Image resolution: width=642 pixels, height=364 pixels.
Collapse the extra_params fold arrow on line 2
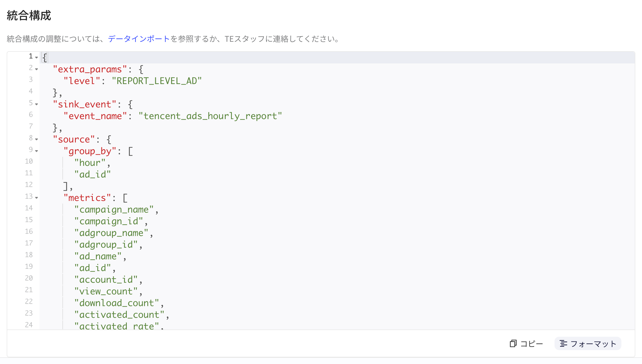pos(37,69)
